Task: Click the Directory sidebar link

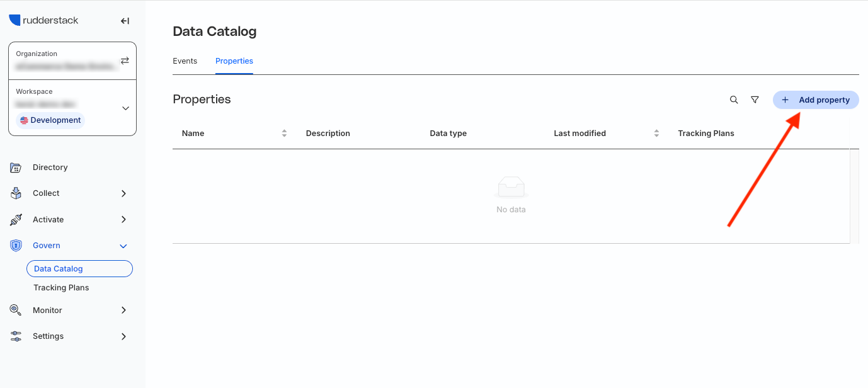Action: pos(50,168)
